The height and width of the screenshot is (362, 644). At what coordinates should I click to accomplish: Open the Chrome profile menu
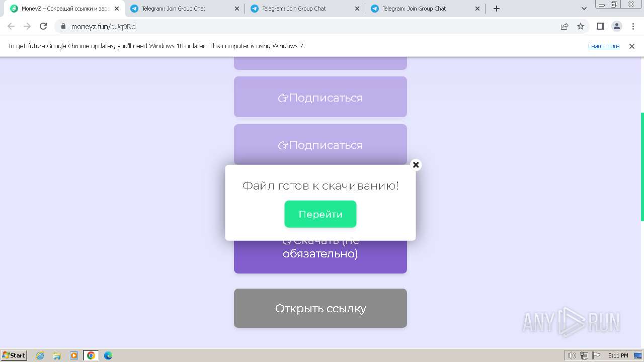(x=616, y=26)
